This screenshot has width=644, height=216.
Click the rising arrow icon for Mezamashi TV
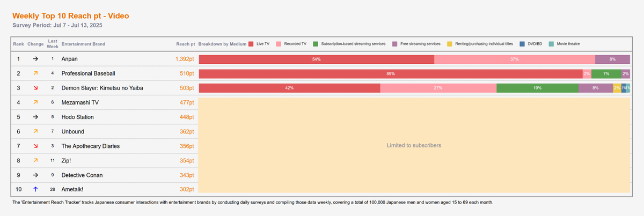click(x=35, y=102)
